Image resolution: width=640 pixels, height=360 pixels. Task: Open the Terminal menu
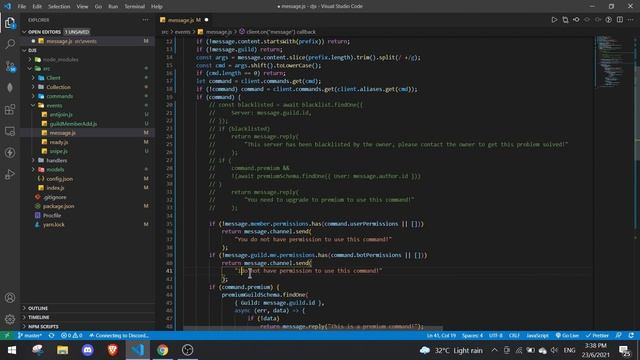(134, 6)
